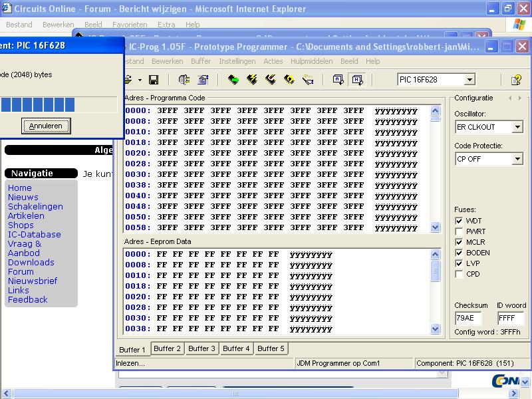Click the Verify chip icon
The width and height of the screenshot is (532, 399).
pos(308,80)
